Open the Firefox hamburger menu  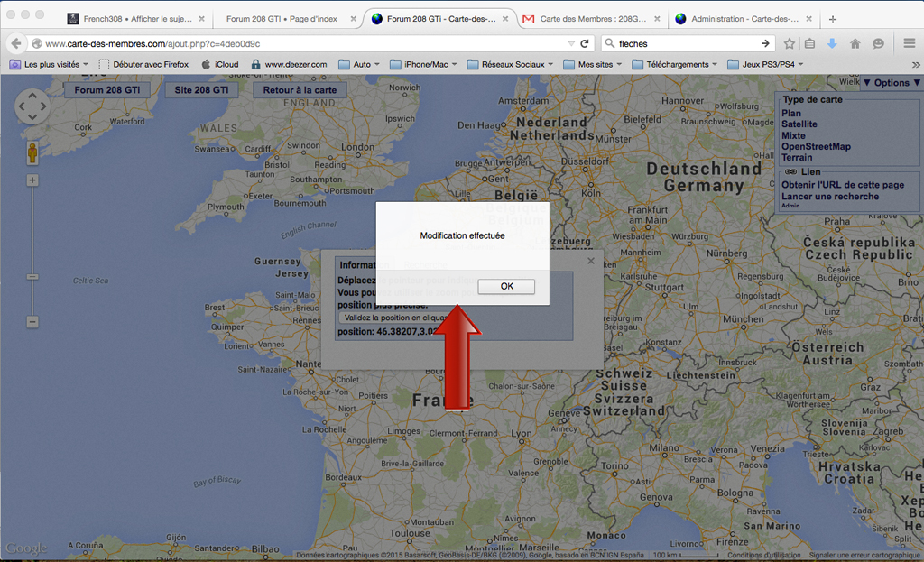910,43
